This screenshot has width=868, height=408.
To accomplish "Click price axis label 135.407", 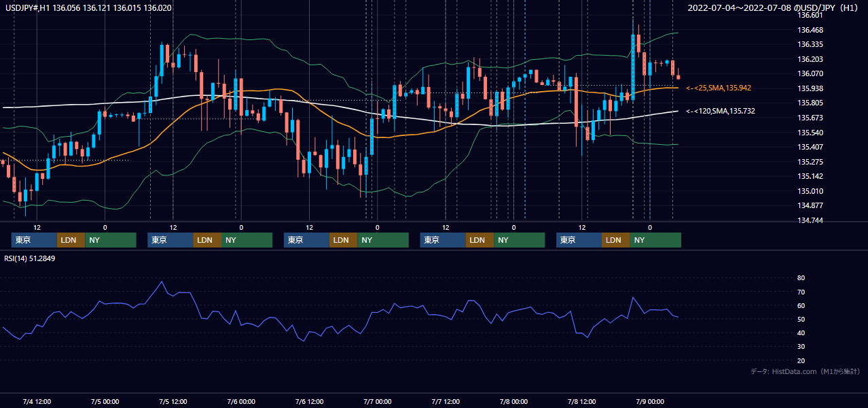I will point(812,147).
